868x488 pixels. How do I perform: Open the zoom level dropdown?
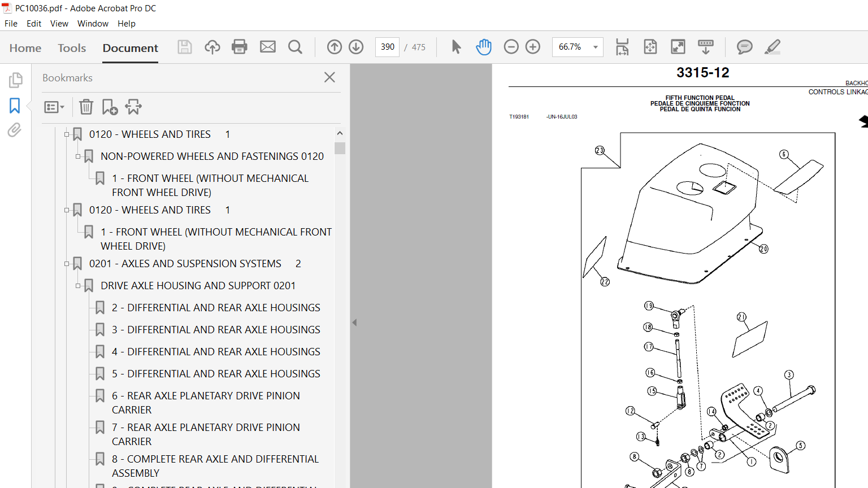pyautogui.click(x=595, y=47)
